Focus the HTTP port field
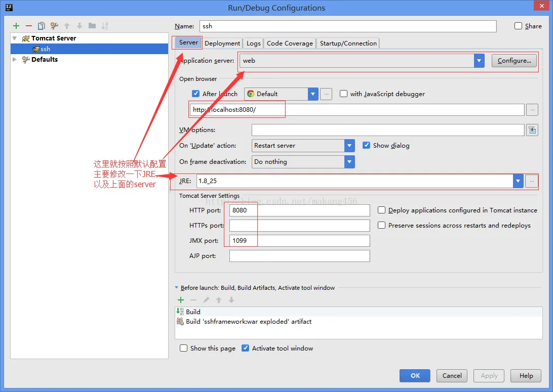Screen dimensions: 553x392 pos(299,210)
